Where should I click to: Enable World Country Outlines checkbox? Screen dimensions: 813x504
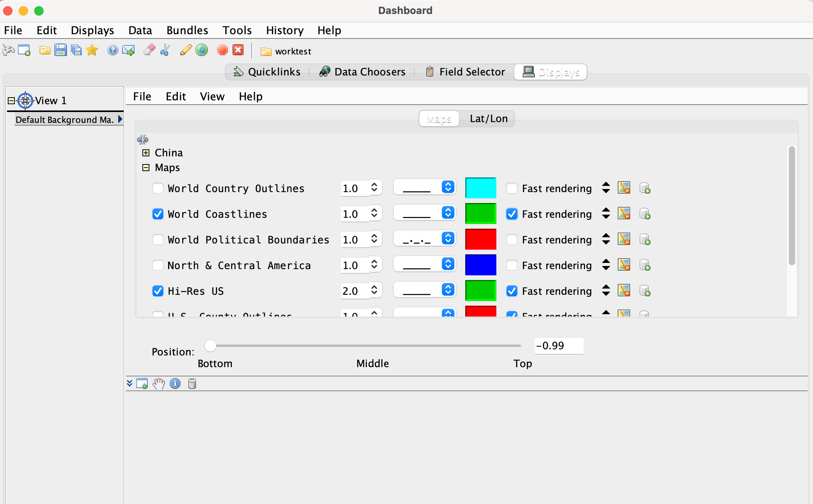(158, 188)
